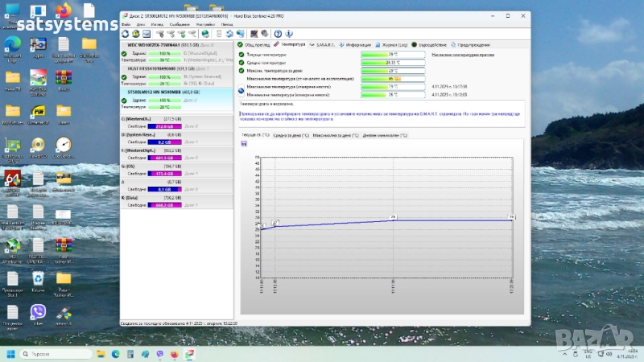644x362 pixels.
Task: Open the Firefox desktop shortcut
Action: [64, 11]
